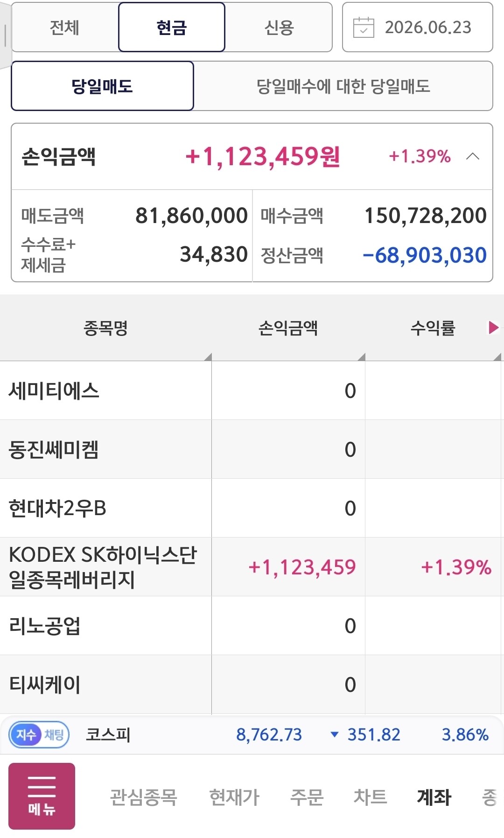Open the calendar date picker icon

click(364, 27)
